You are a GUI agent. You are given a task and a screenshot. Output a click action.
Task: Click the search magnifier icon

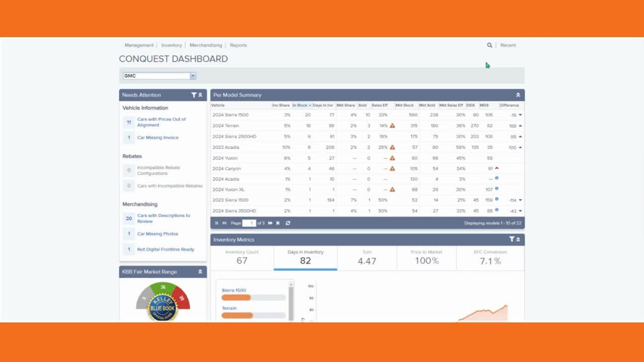click(490, 45)
